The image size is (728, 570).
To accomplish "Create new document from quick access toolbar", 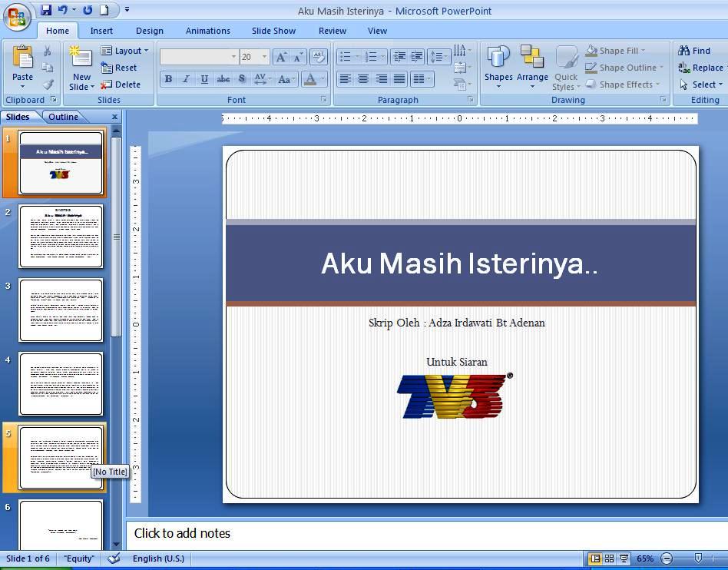I will point(104,10).
